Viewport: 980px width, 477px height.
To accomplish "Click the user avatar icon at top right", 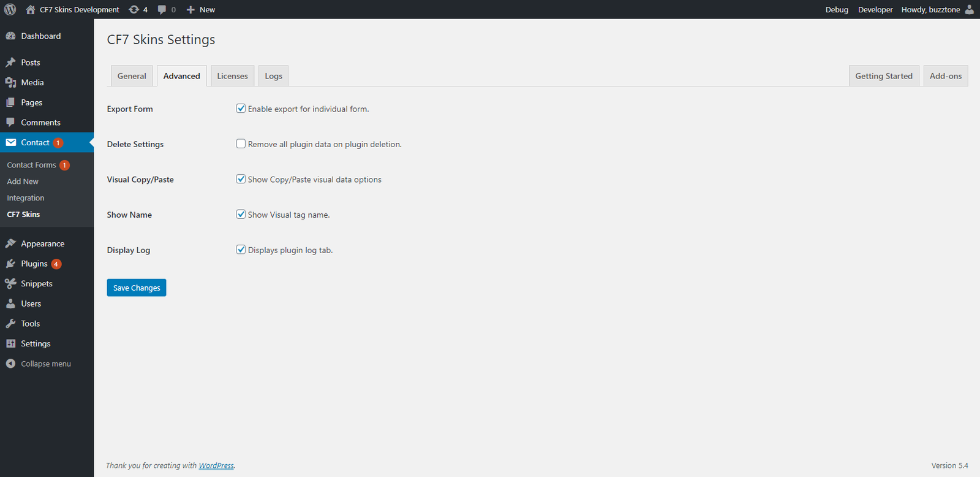I will [x=969, y=10].
